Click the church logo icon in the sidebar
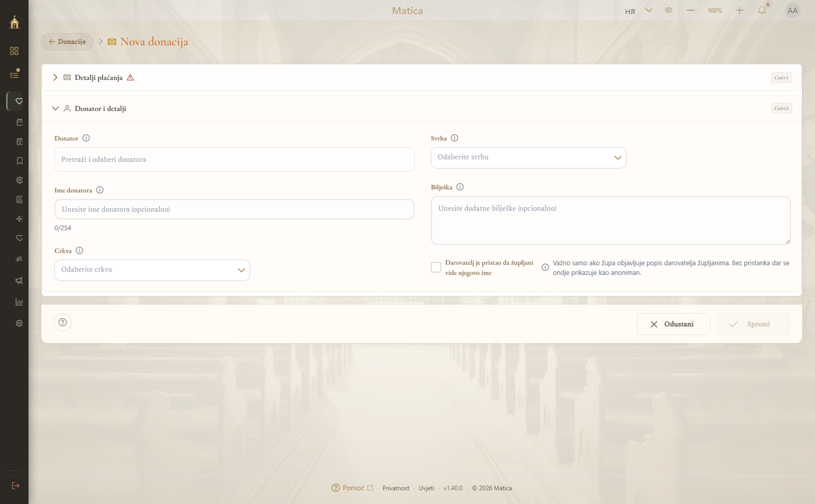The width and height of the screenshot is (815, 504). pyautogui.click(x=14, y=22)
